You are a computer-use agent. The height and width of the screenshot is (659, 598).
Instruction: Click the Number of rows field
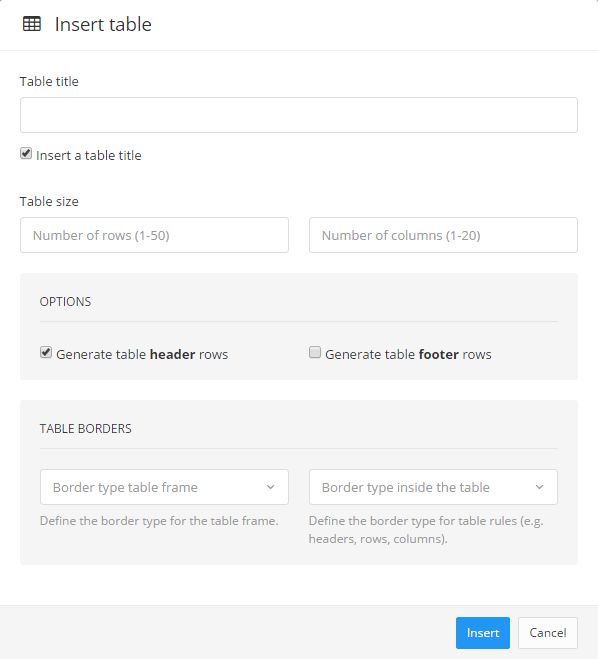pos(154,235)
